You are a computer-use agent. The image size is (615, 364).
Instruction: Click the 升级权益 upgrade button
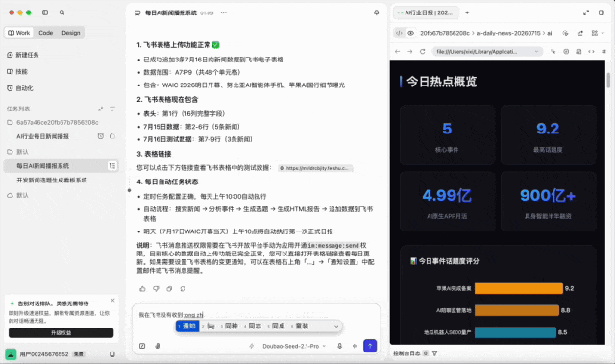pyautogui.click(x=61, y=332)
